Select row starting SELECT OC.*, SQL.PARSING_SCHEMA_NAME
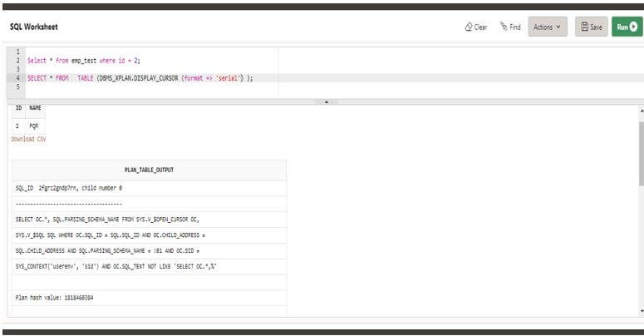 point(149,220)
